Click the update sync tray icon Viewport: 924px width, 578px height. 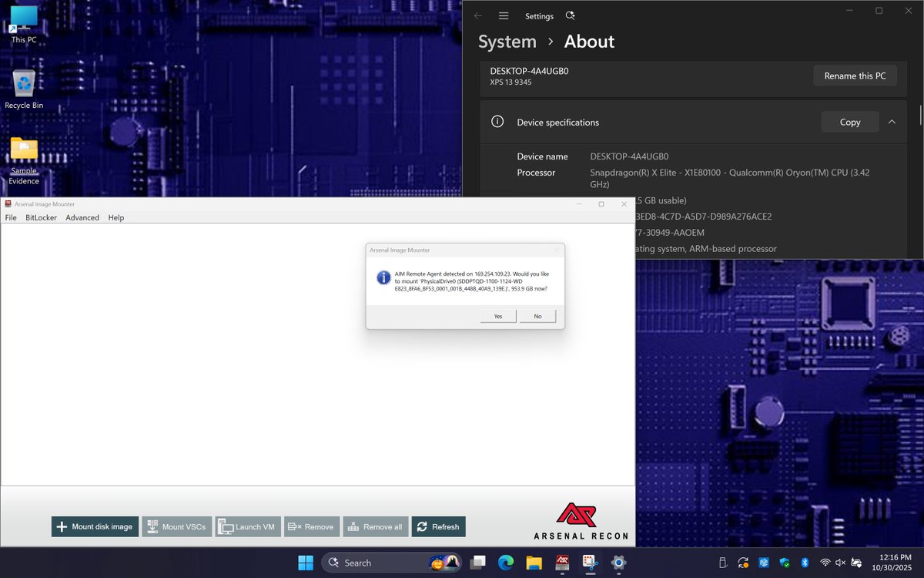[x=743, y=563]
